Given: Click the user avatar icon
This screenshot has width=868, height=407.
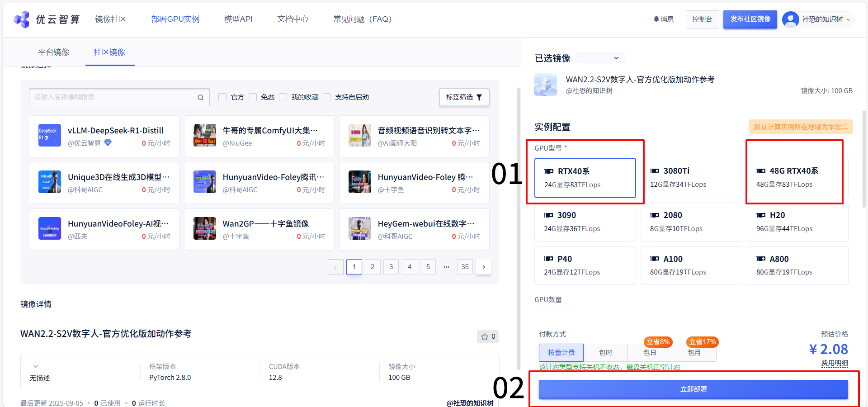Looking at the screenshot, I should click(x=791, y=19).
